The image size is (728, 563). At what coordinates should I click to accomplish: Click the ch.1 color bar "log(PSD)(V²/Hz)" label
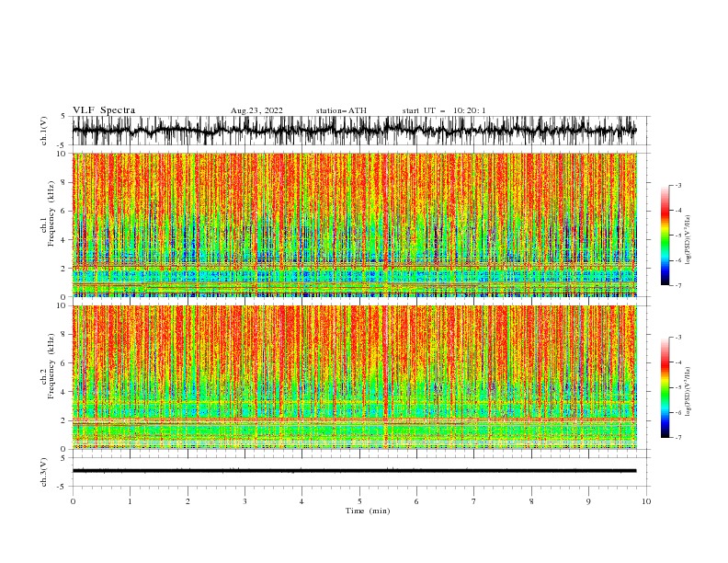[688, 240]
